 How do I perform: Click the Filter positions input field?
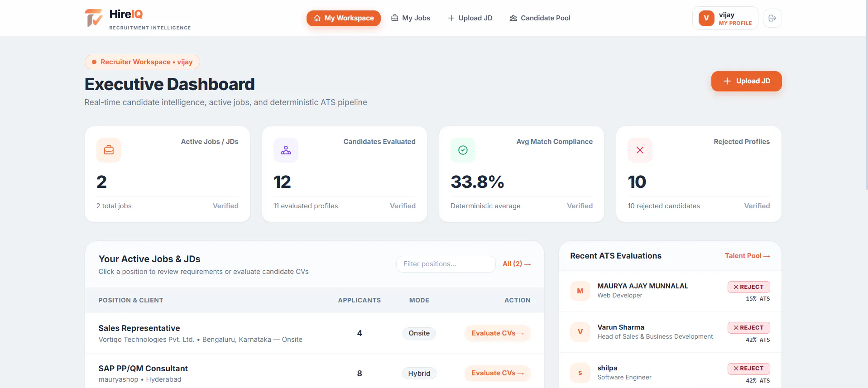tap(446, 264)
